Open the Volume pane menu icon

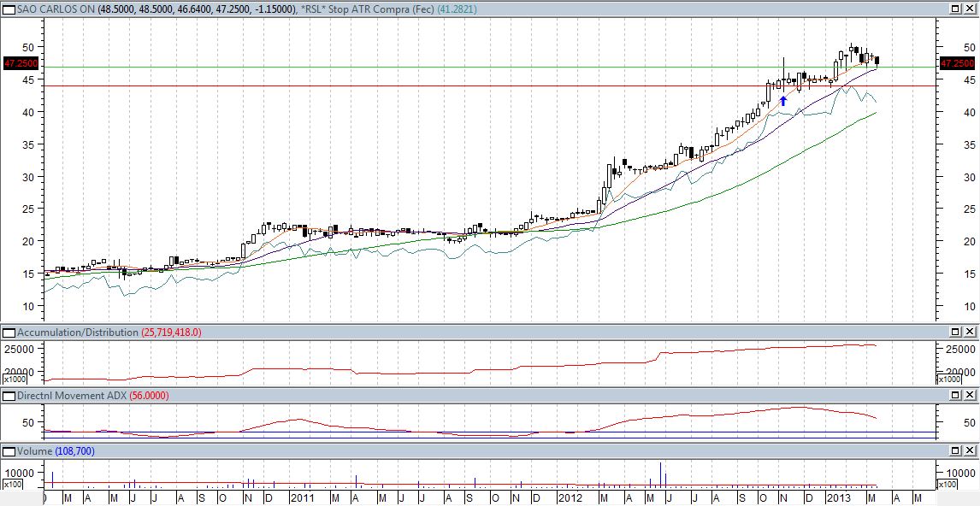9,450
